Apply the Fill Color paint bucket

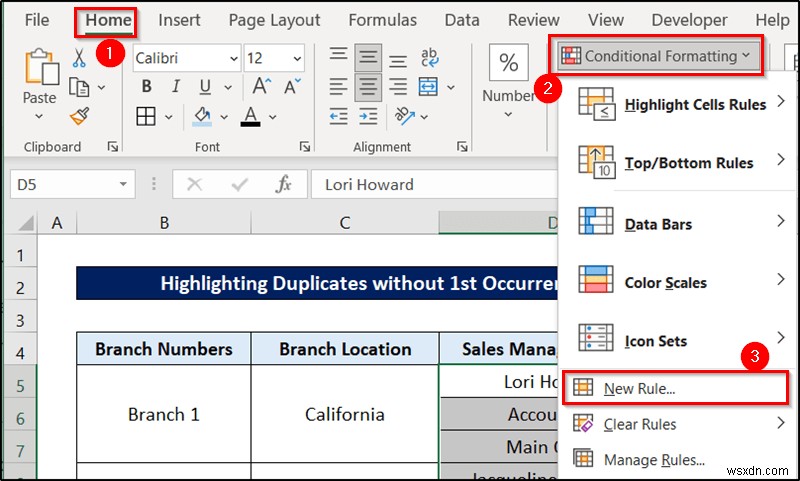coord(202,117)
